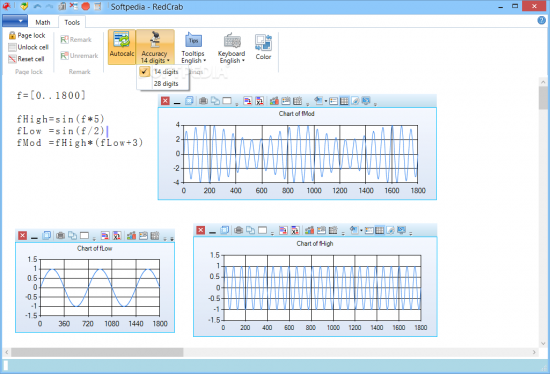Toggle the Autocalc button
Image resolution: width=550 pixels, height=374 pixels.
pyautogui.click(x=121, y=47)
